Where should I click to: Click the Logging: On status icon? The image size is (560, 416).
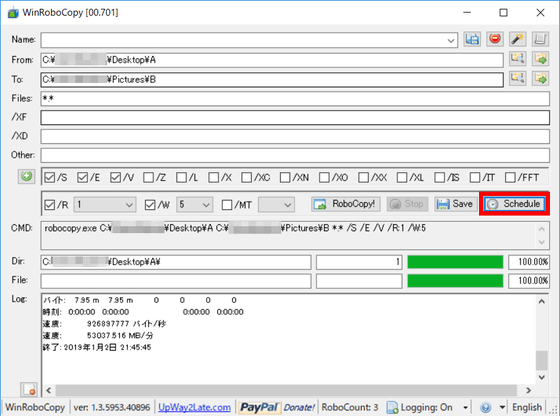[x=392, y=407]
